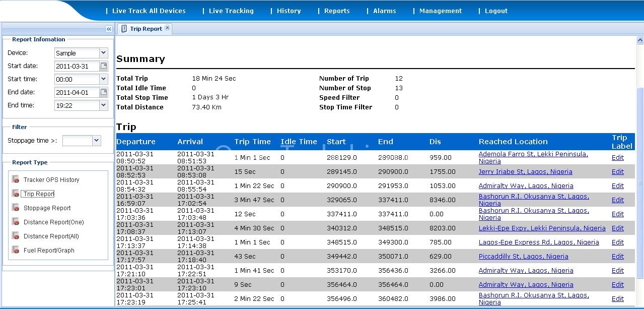Viewport: 644px width, 309px height.
Task: Open the History menu
Action: (x=289, y=11)
